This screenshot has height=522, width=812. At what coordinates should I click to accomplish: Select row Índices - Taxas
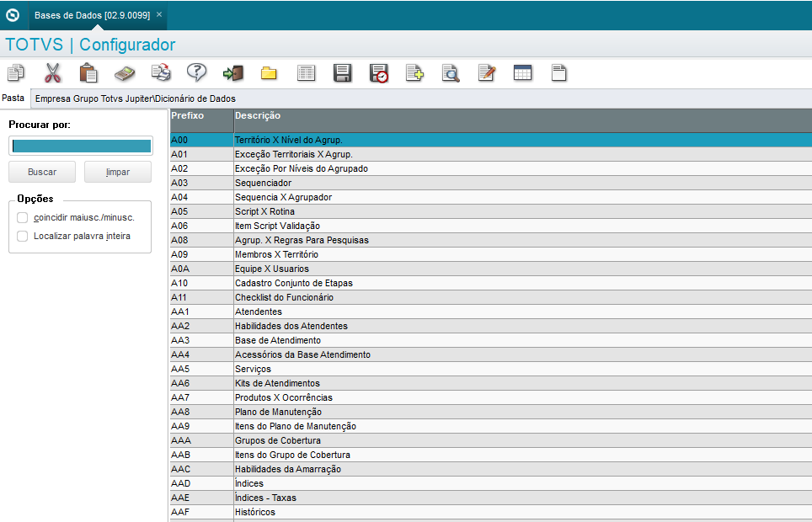(491, 498)
